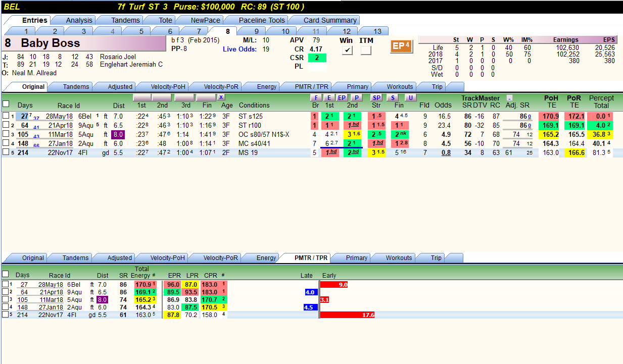Viewport: 623px width, 364px height.
Task: Click the blue Late bar showing 4.5
Action: click(310, 307)
